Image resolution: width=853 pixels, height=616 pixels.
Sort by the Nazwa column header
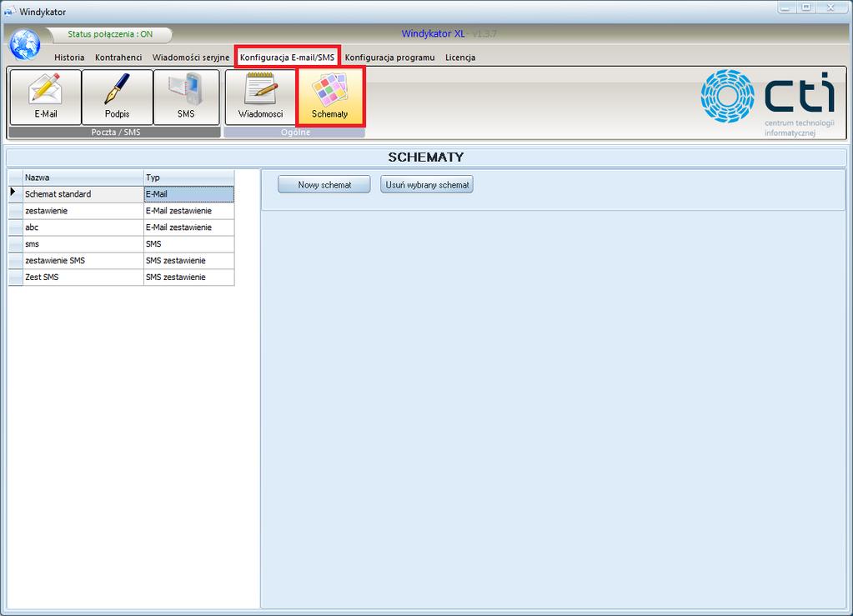pos(83,178)
